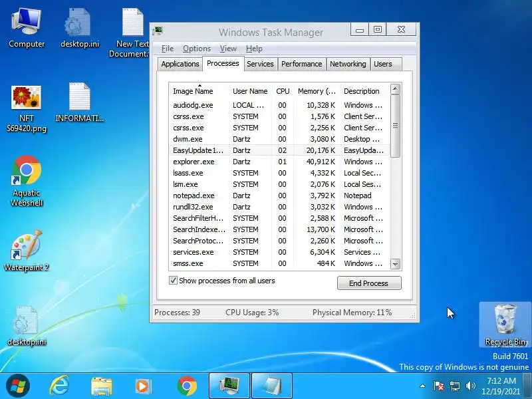Select the SearchFilterH... process row
Screen dimensions: 532x399
coord(279,218)
